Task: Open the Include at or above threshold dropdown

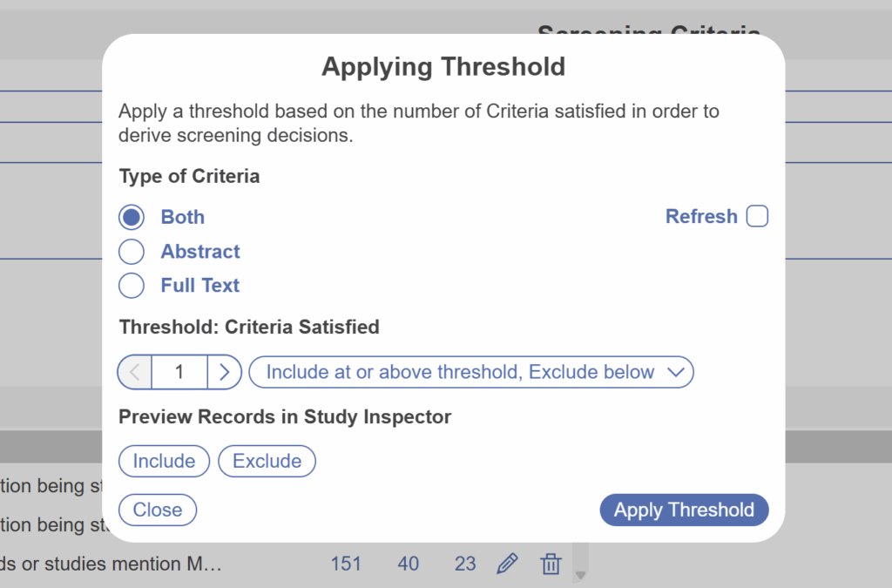Action: (471, 372)
